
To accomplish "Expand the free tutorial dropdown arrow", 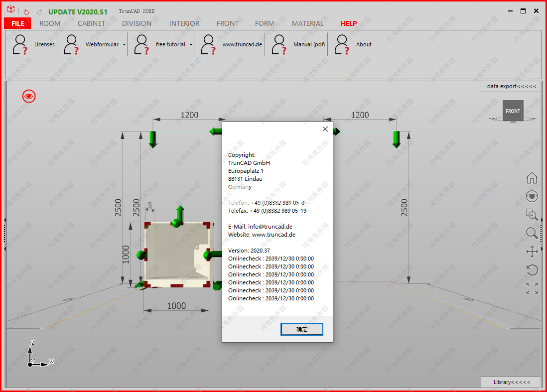I will (x=191, y=45).
